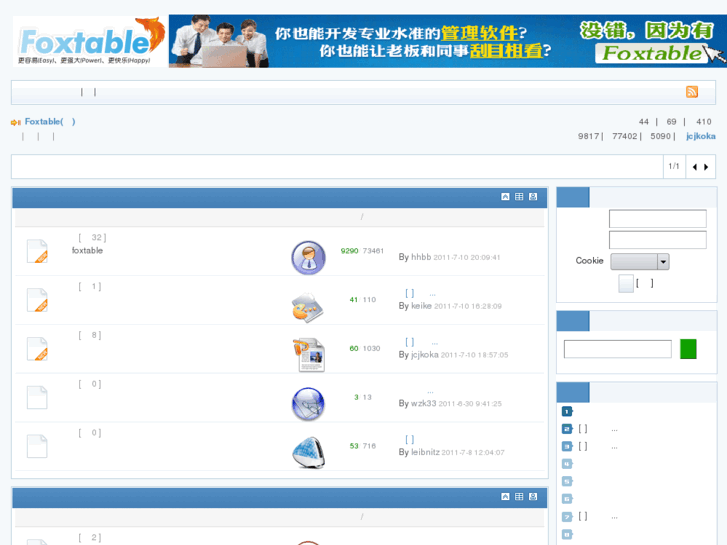Click the green 9290 topic count
This screenshot has height=545, width=727.
point(349,251)
